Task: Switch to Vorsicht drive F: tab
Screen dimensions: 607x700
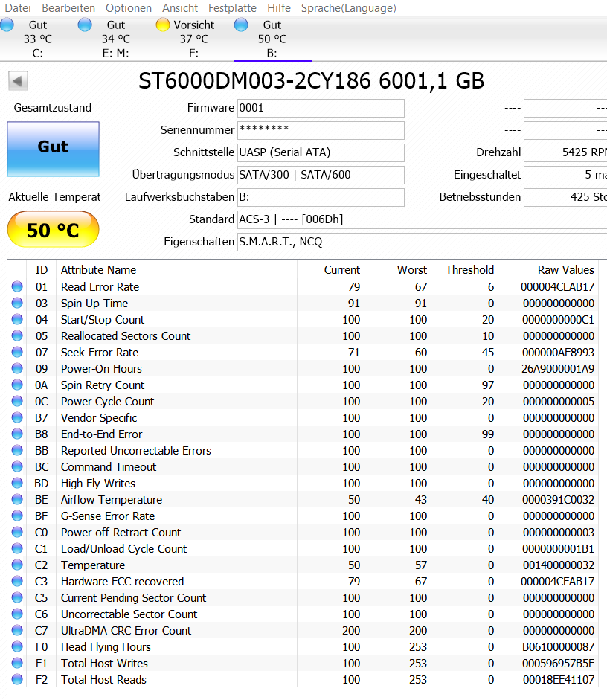Action: 194,39
